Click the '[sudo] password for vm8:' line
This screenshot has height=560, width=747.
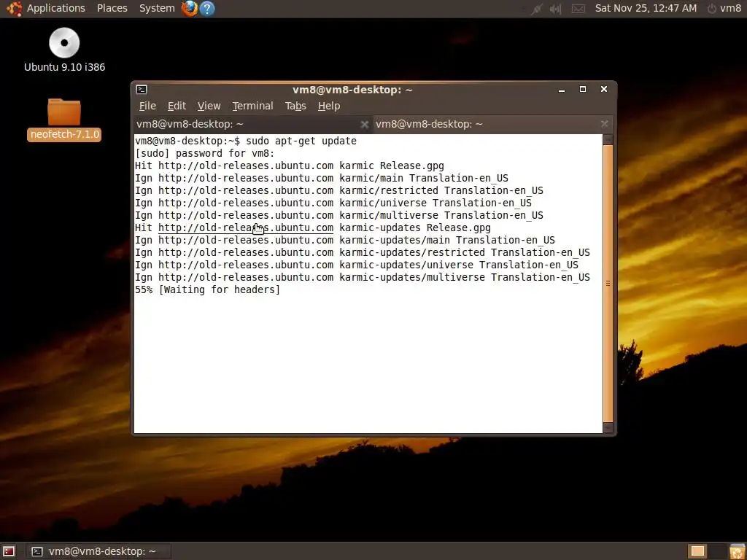(x=205, y=153)
